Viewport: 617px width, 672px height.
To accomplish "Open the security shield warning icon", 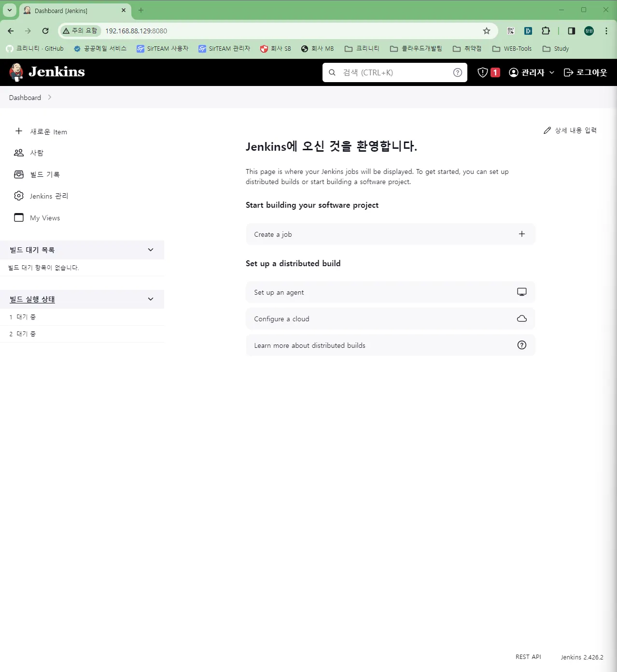I will click(x=482, y=72).
